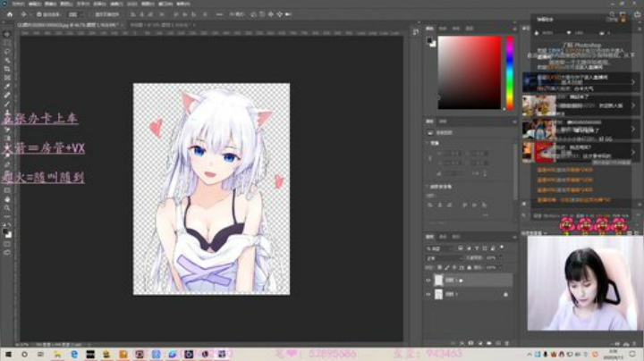The width and height of the screenshot is (644, 361).
Task: Toggle lock all padlock button in lock row
Action: pos(470,267)
